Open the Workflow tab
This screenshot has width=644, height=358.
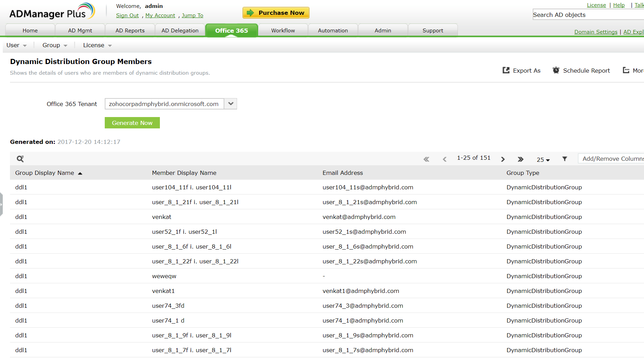point(283,30)
